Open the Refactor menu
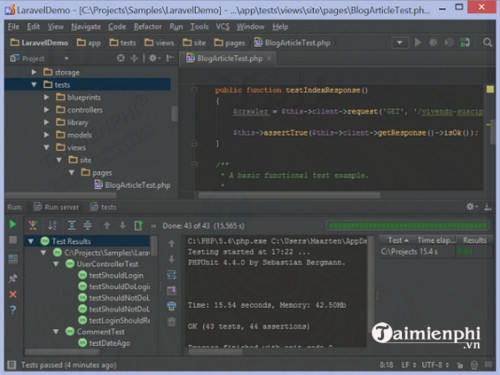 tap(147, 27)
